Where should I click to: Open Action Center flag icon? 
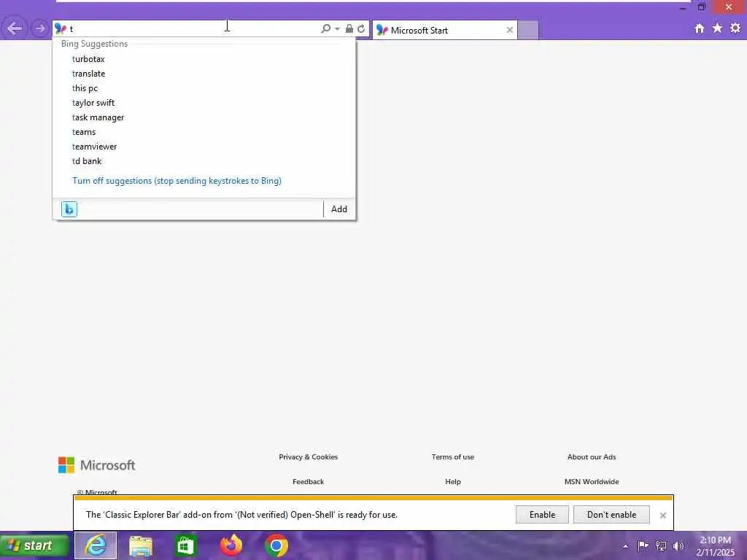643,545
